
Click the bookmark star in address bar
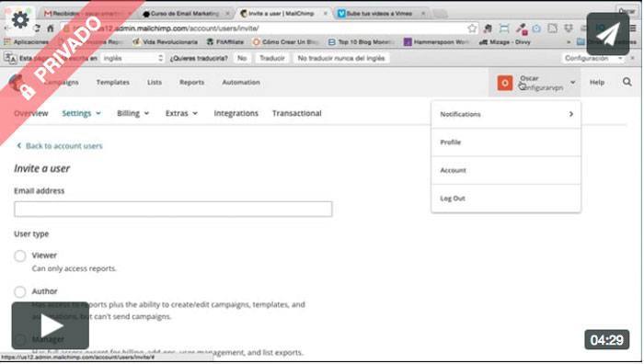[472, 28]
